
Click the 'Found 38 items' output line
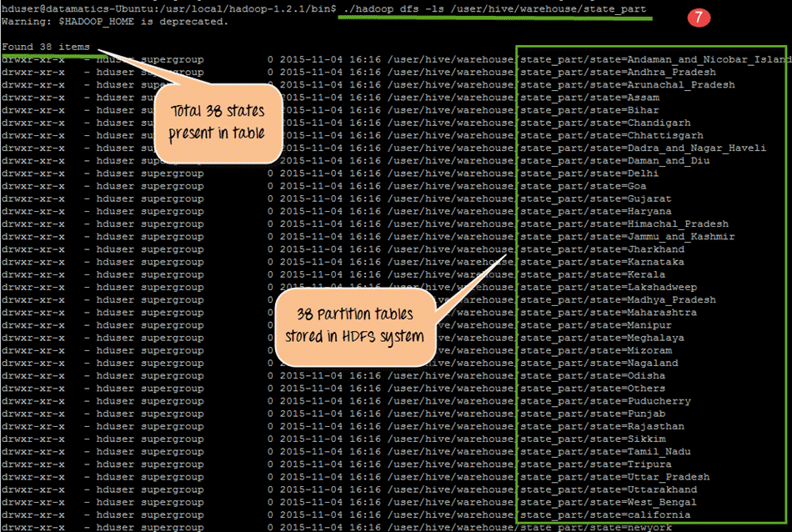tap(46, 47)
